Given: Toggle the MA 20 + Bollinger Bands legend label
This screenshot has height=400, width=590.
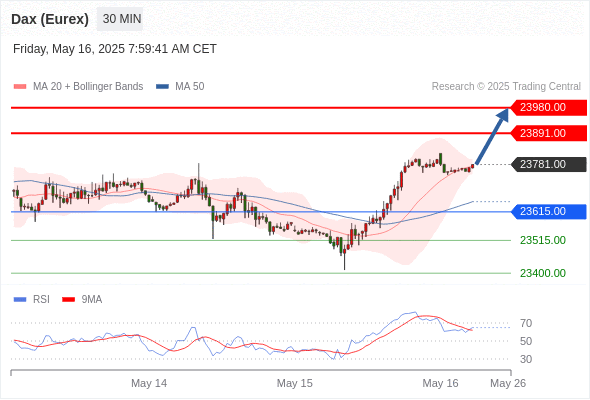Looking at the screenshot, I should [88, 87].
